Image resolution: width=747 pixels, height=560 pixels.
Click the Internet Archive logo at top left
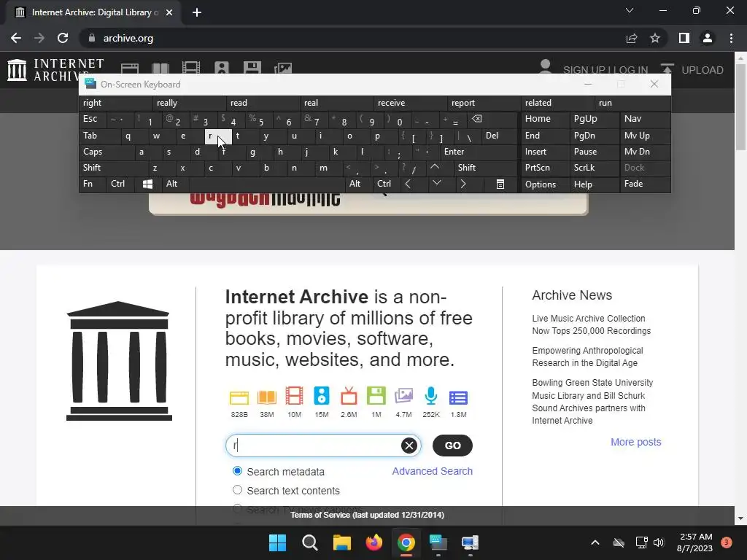pos(55,70)
